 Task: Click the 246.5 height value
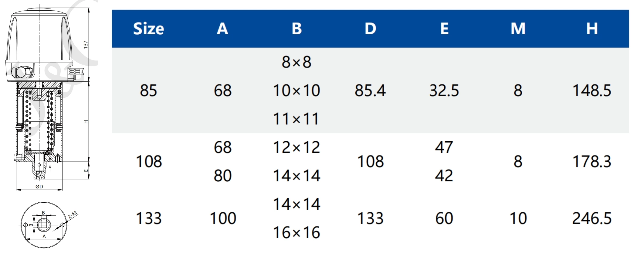[x=592, y=218]
